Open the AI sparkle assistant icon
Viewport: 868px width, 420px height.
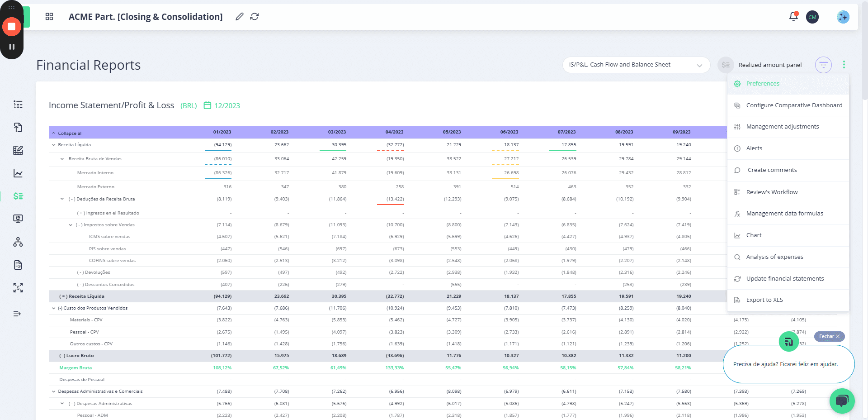[x=843, y=17]
